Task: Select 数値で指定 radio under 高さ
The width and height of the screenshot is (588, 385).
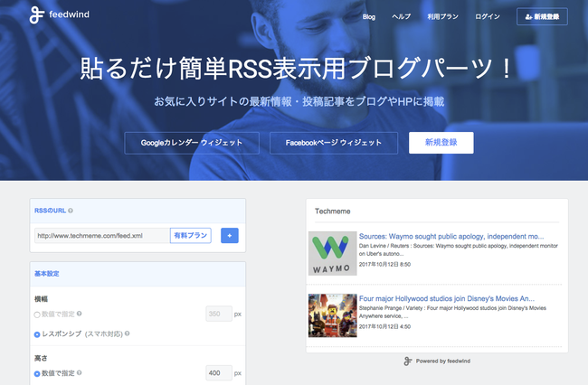Action: click(37, 374)
